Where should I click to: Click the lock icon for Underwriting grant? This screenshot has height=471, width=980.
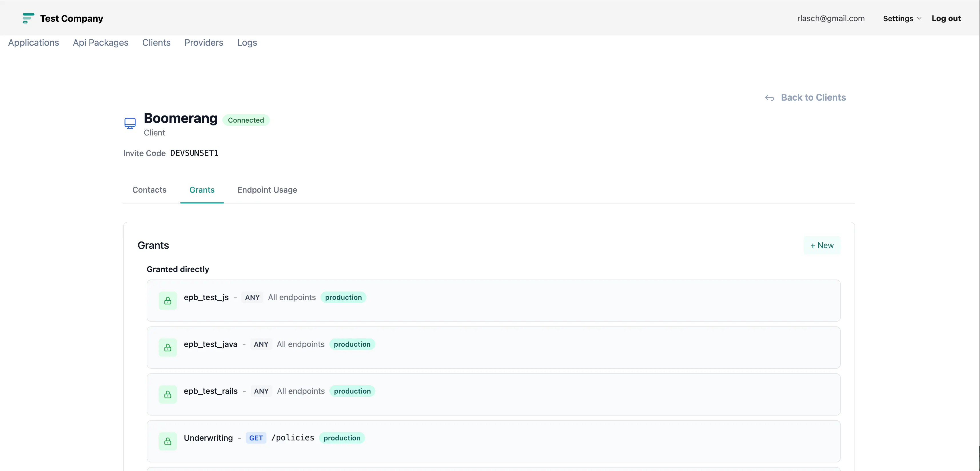coord(168,441)
